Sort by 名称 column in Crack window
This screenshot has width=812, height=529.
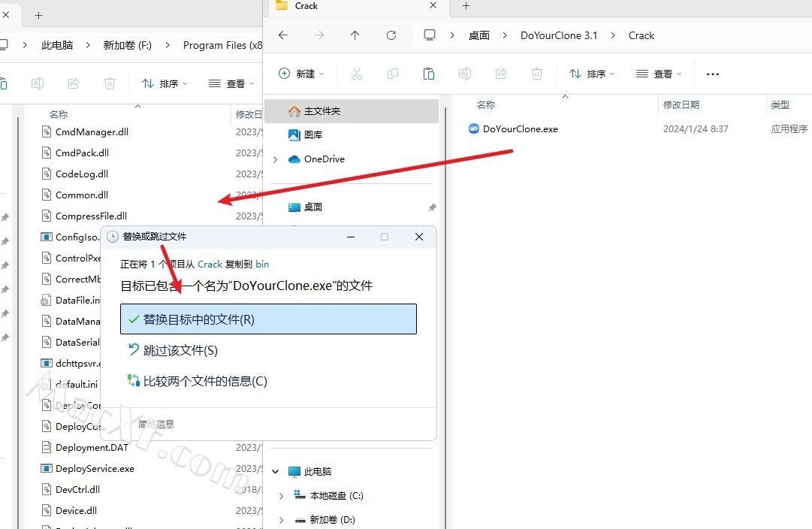(486, 104)
